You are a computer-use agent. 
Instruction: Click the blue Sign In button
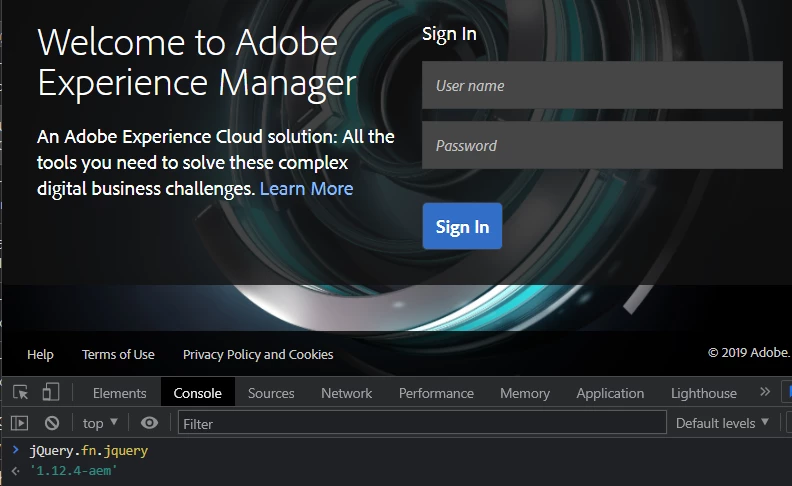[462, 226]
